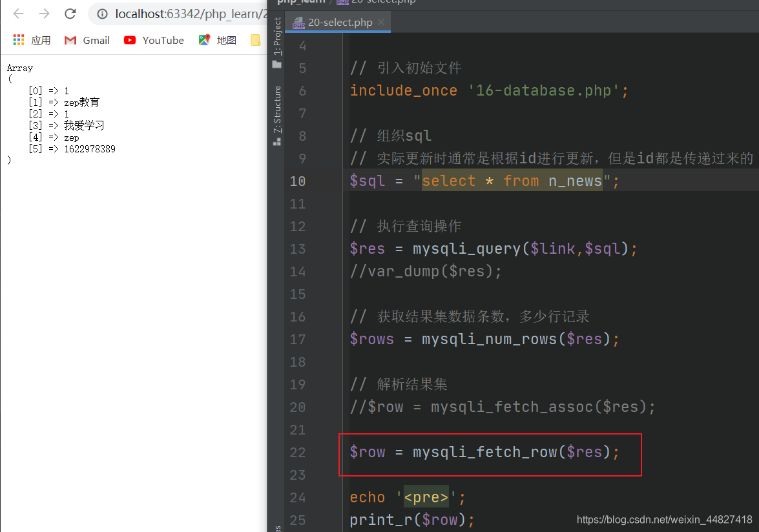Go forward in the browser

tap(44, 14)
